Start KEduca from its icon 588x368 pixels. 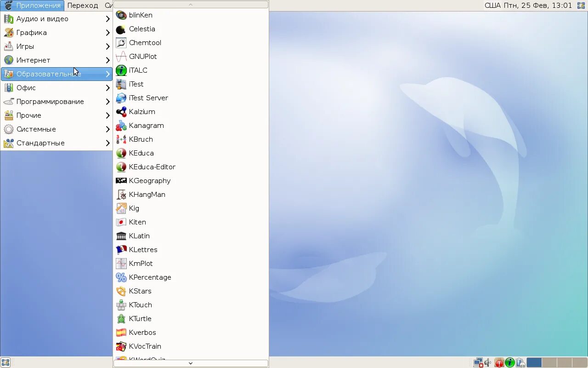pos(121,153)
